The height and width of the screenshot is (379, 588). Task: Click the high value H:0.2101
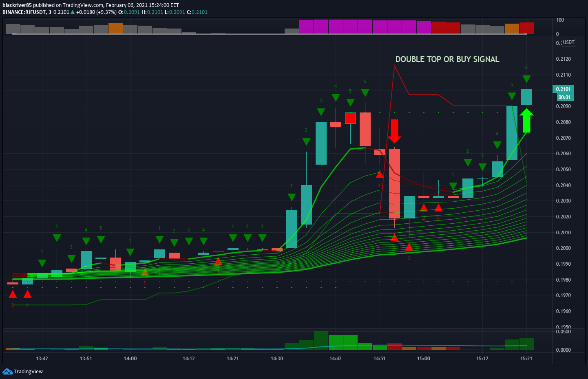(153, 12)
